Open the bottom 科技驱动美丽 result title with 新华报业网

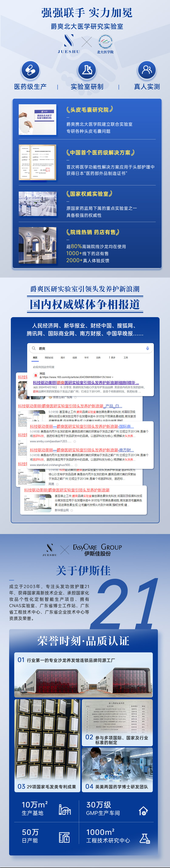coord(67,490)
